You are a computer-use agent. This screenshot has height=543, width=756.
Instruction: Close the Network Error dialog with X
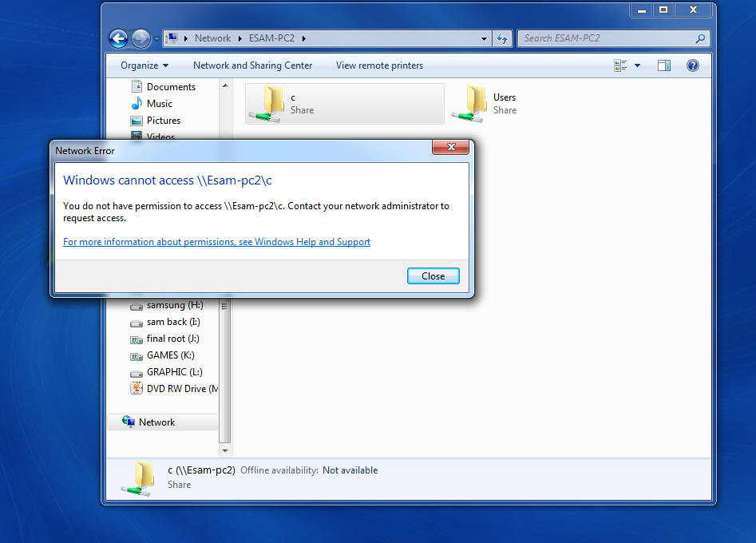(x=451, y=147)
